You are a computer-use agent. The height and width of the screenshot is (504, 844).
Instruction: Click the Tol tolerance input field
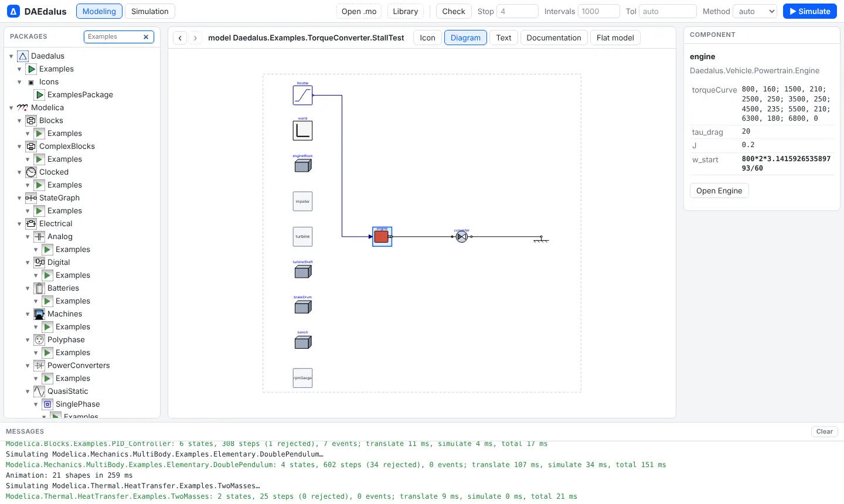coord(668,11)
